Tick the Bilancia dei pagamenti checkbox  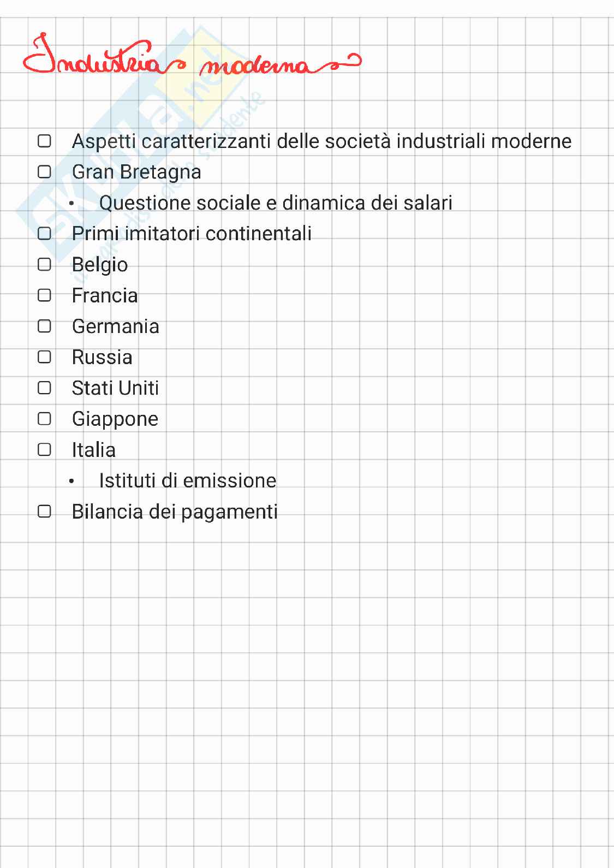click(x=44, y=512)
